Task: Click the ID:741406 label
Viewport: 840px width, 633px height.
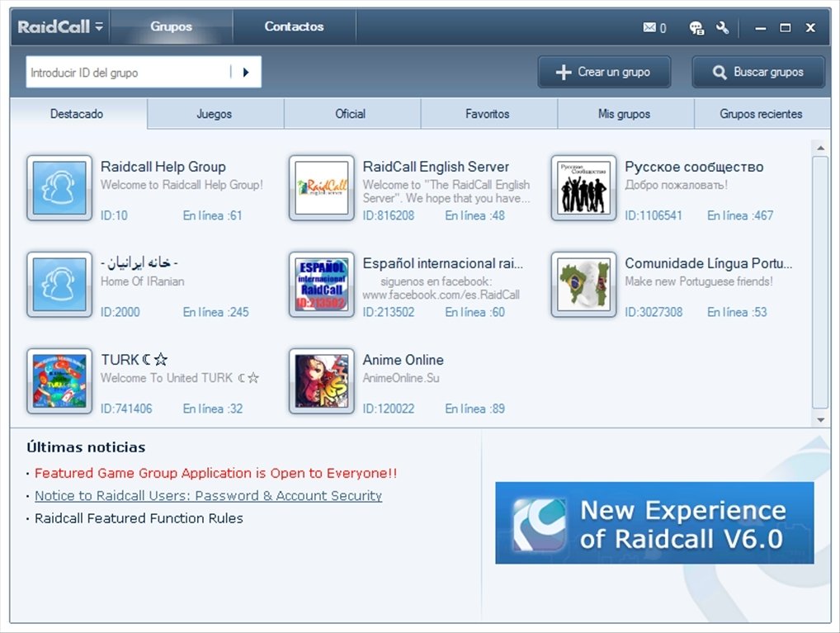Action: [126, 409]
